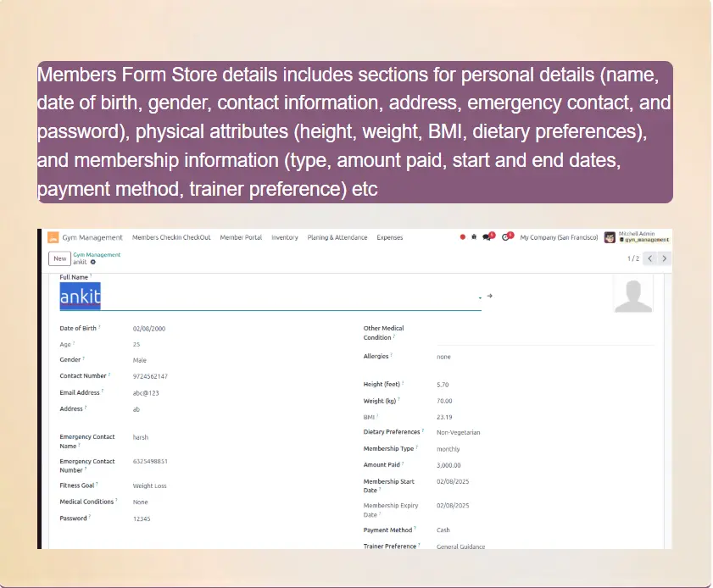This screenshot has height=588, width=713.
Task: Go to the previous record
Action: [x=649, y=258]
